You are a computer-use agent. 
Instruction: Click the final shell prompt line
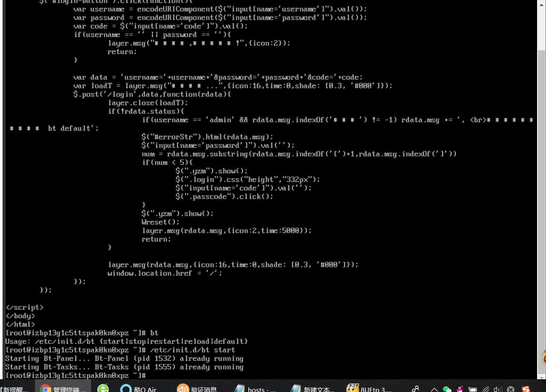[75, 375]
